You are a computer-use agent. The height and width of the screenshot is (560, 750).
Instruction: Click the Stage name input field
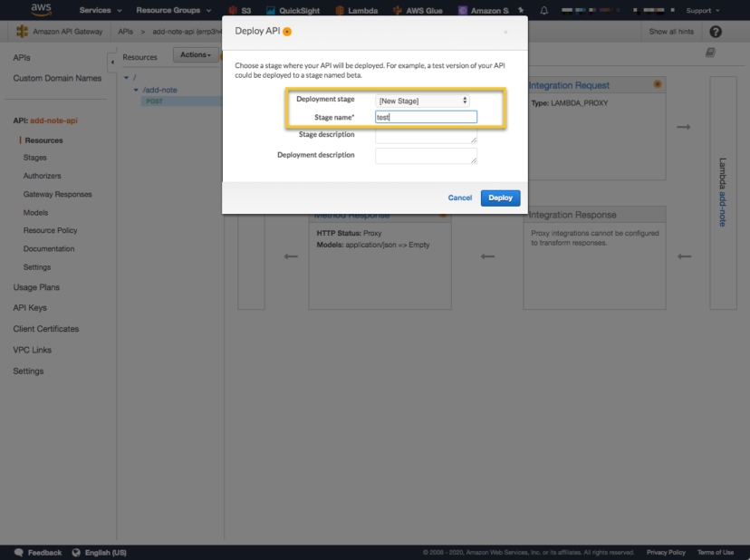point(425,117)
